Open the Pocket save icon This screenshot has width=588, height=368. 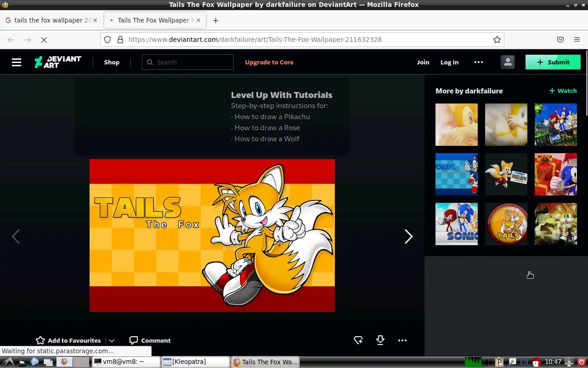pos(560,40)
